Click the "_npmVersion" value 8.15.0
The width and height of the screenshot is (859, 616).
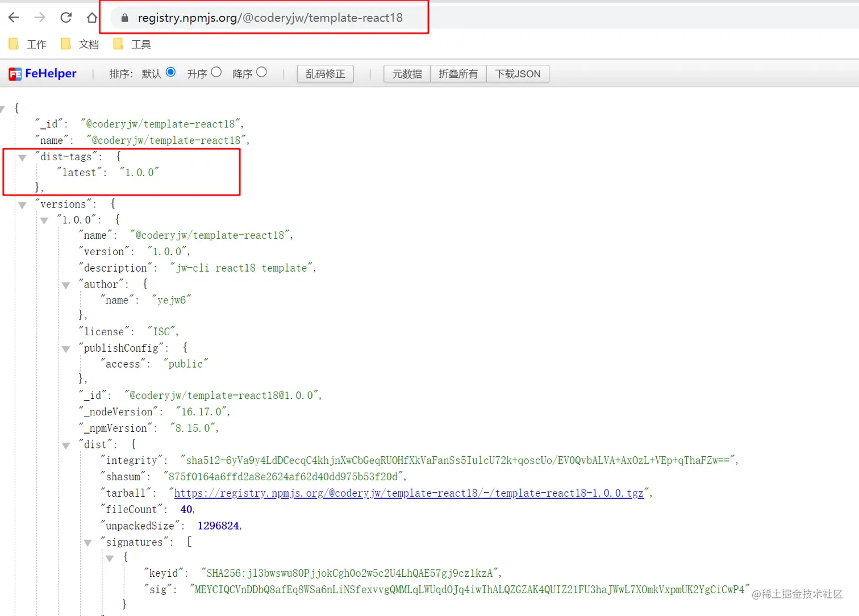click(x=193, y=428)
